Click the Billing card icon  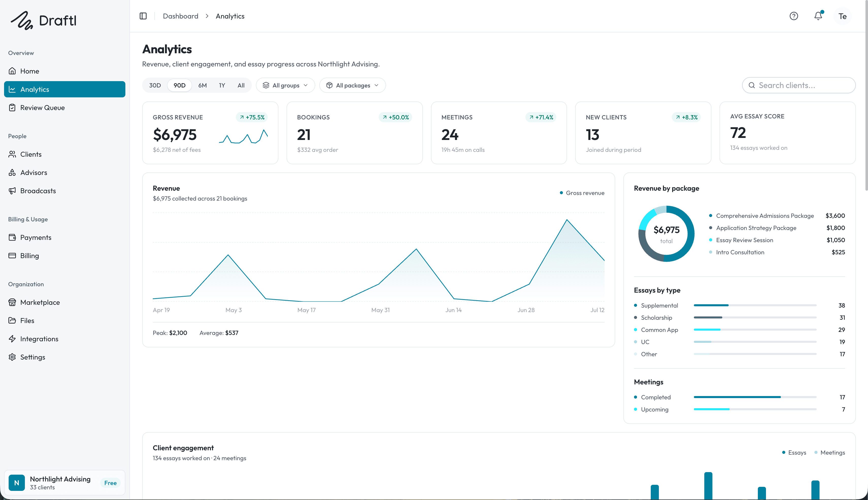point(12,256)
